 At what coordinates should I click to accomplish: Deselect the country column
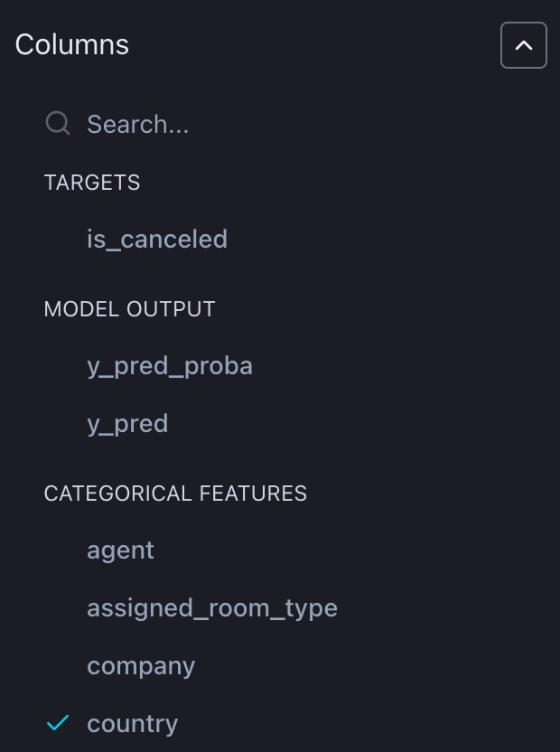133,724
